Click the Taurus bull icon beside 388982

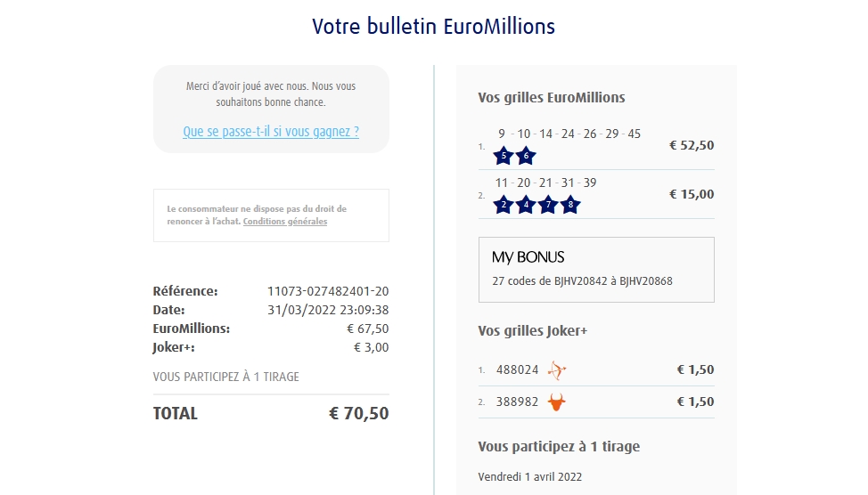tap(557, 402)
